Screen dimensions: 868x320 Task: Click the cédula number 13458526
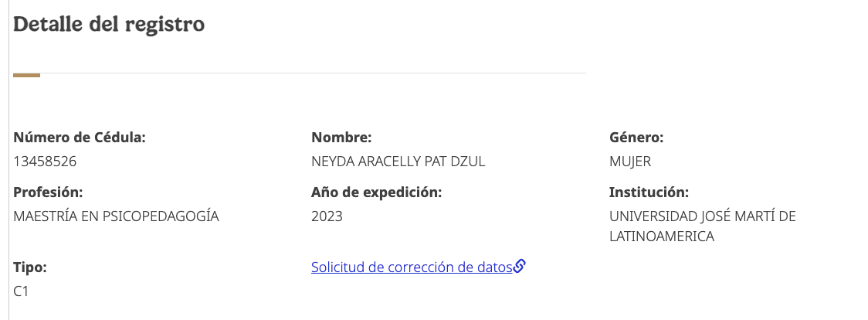pos(45,162)
